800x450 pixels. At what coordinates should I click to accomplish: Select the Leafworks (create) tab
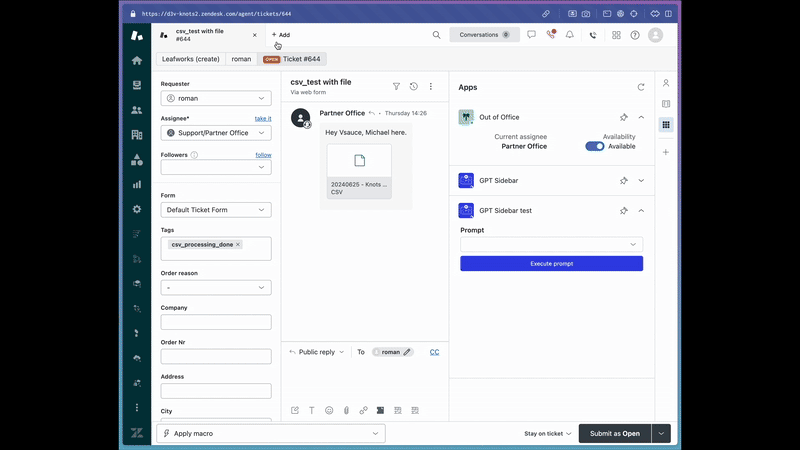pos(191,59)
